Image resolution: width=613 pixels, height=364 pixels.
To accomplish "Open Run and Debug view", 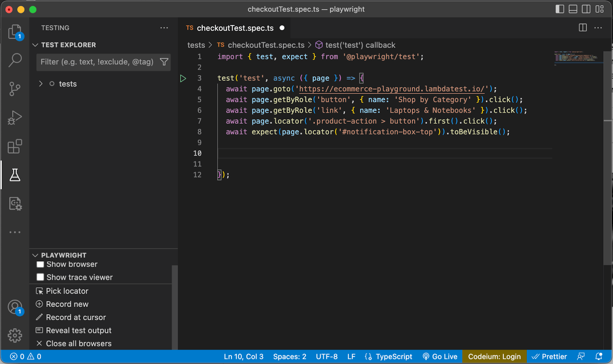I will (15, 118).
